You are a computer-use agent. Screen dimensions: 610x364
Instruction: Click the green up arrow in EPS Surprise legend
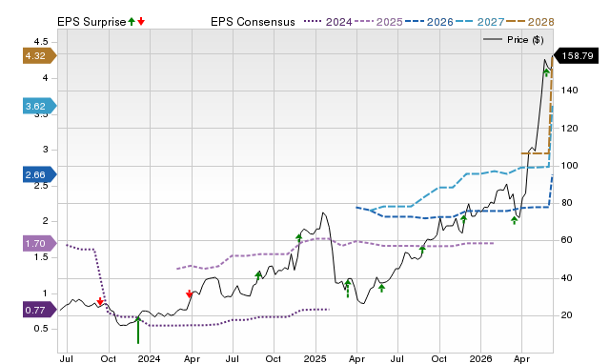pos(132,21)
